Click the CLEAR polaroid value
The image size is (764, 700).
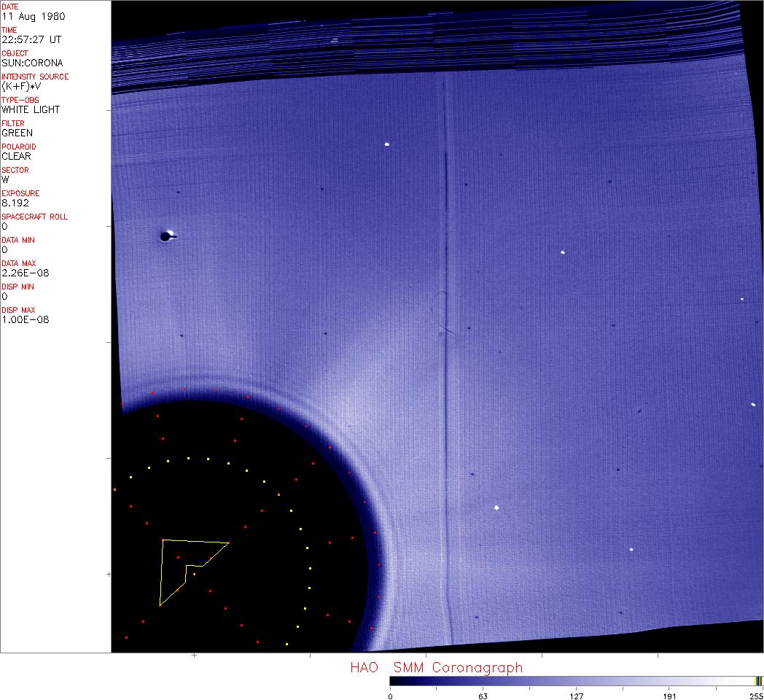click(16, 156)
